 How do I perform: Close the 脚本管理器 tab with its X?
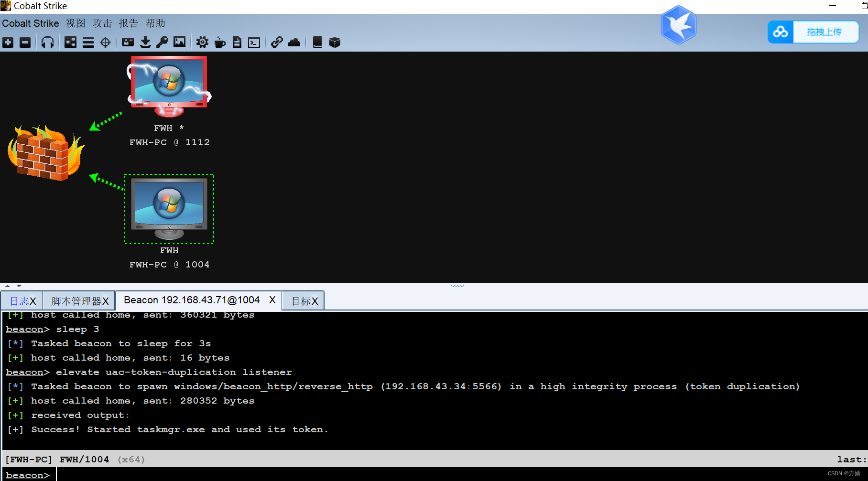tap(106, 301)
